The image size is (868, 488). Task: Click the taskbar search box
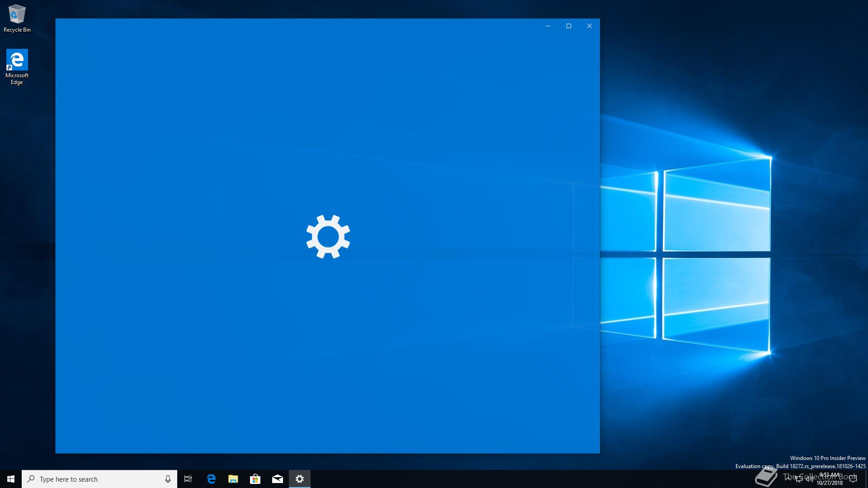(99, 479)
